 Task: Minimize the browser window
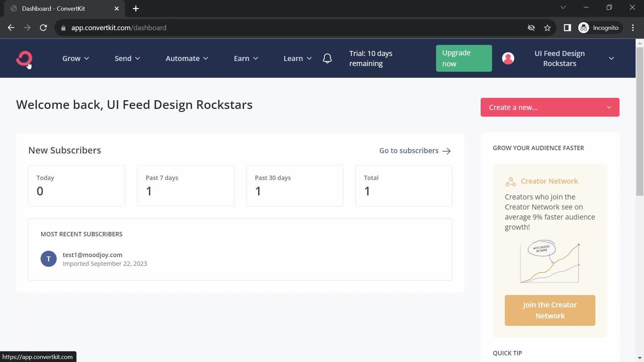point(586,7)
